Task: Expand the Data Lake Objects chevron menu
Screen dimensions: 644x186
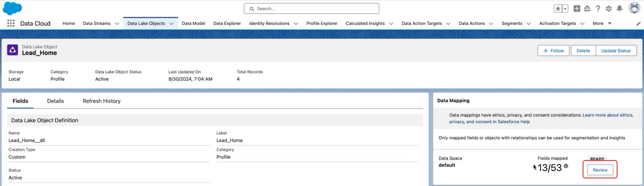Action: (x=171, y=24)
